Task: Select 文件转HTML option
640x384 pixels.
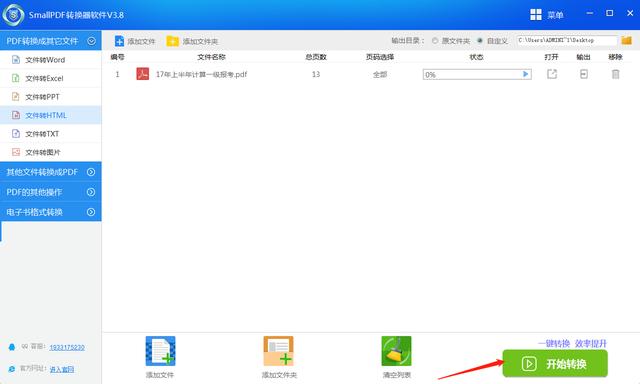Action: pyautogui.click(x=51, y=115)
